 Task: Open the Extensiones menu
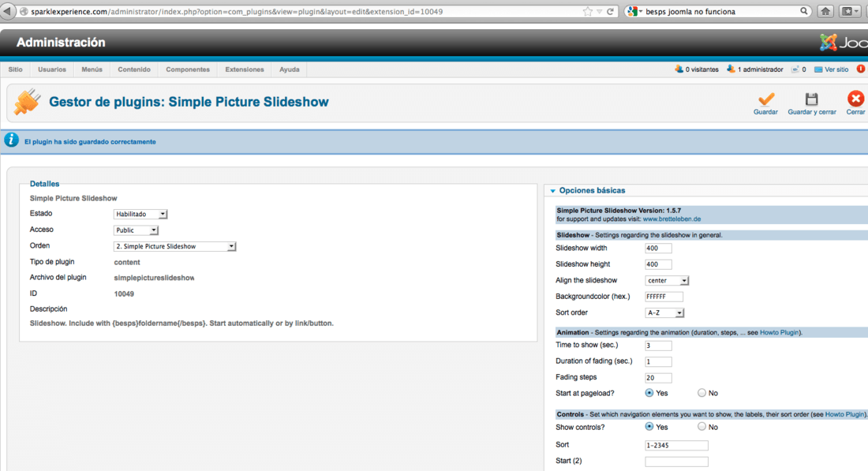click(x=244, y=69)
